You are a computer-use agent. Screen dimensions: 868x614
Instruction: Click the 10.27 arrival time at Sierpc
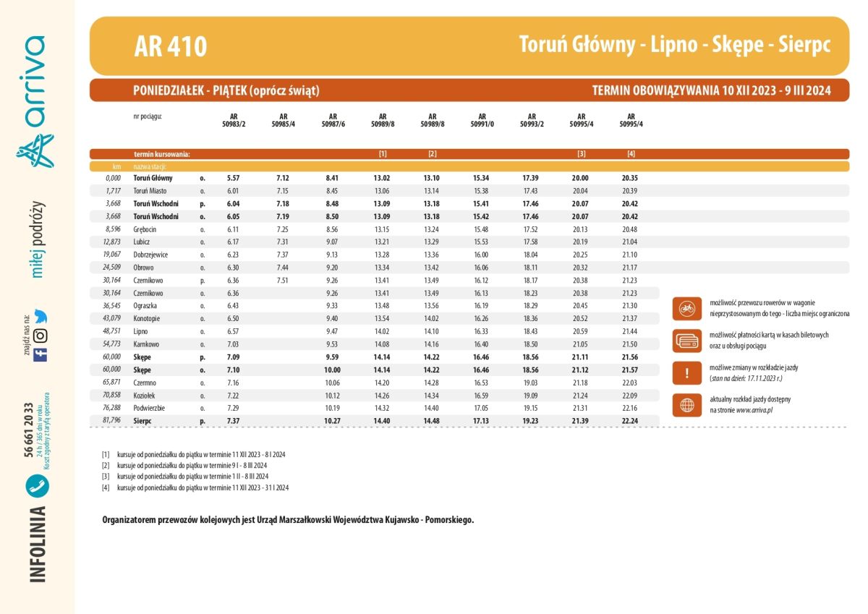pos(333,421)
